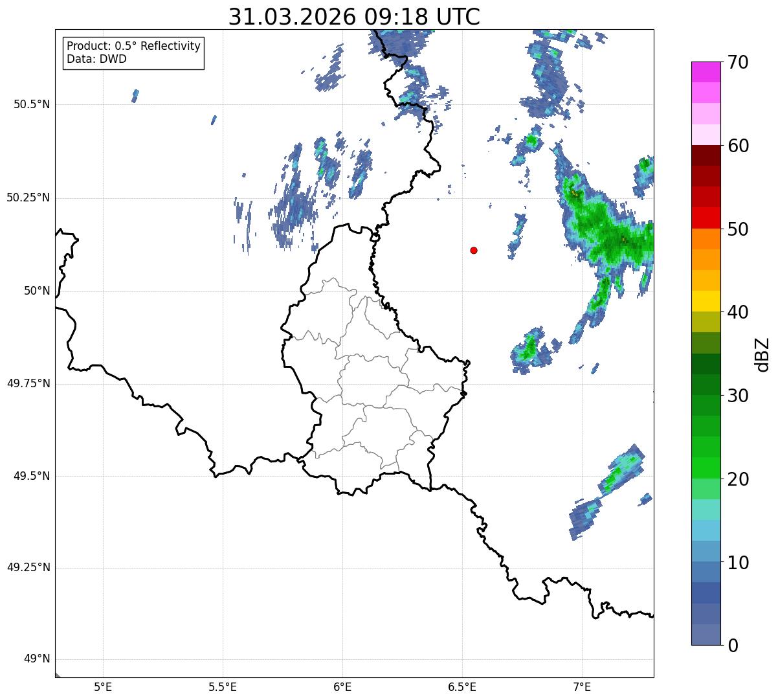The image size is (778, 700).
Task: Click the latitude label 50.5°N
Action: click(31, 104)
